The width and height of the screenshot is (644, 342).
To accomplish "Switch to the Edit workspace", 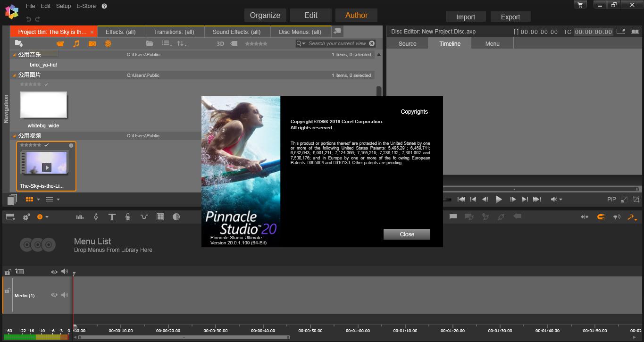I will [310, 15].
